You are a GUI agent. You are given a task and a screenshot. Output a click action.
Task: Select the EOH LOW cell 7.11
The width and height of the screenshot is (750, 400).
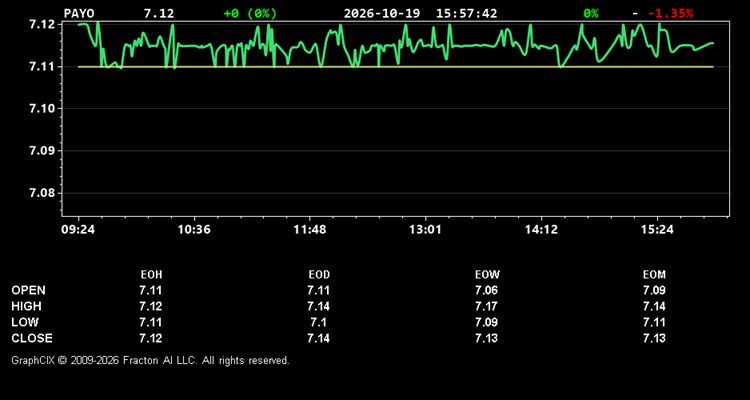click(x=151, y=322)
